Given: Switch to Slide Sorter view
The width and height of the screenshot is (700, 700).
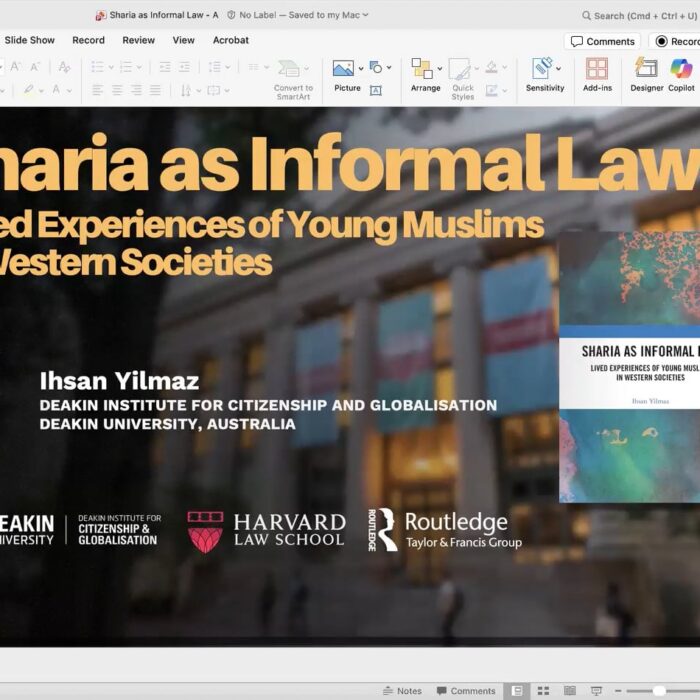Looking at the screenshot, I should (543, 690).
